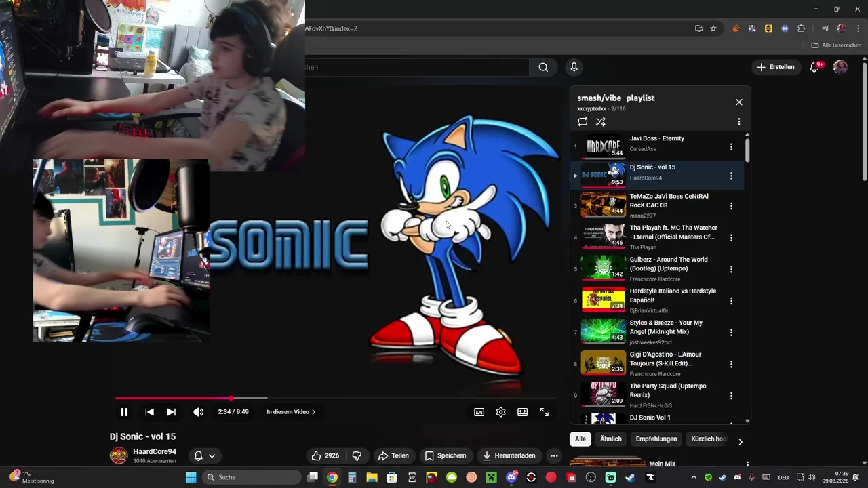The height and width of the screenshot is (488, 868).
Task: Enter fullscreen mode
Action: tap(545, 412)
